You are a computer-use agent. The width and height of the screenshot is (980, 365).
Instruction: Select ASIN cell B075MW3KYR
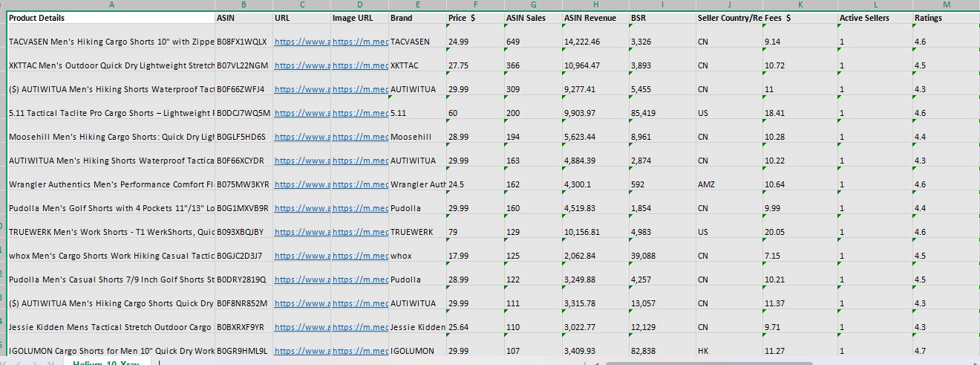coord(244,178)
